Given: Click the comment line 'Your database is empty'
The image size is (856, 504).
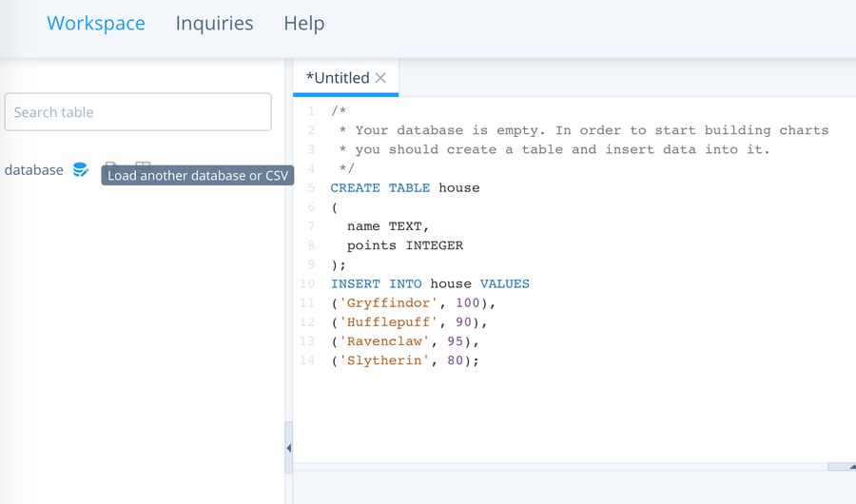Looking at the screenshot, I should (584, 130).
